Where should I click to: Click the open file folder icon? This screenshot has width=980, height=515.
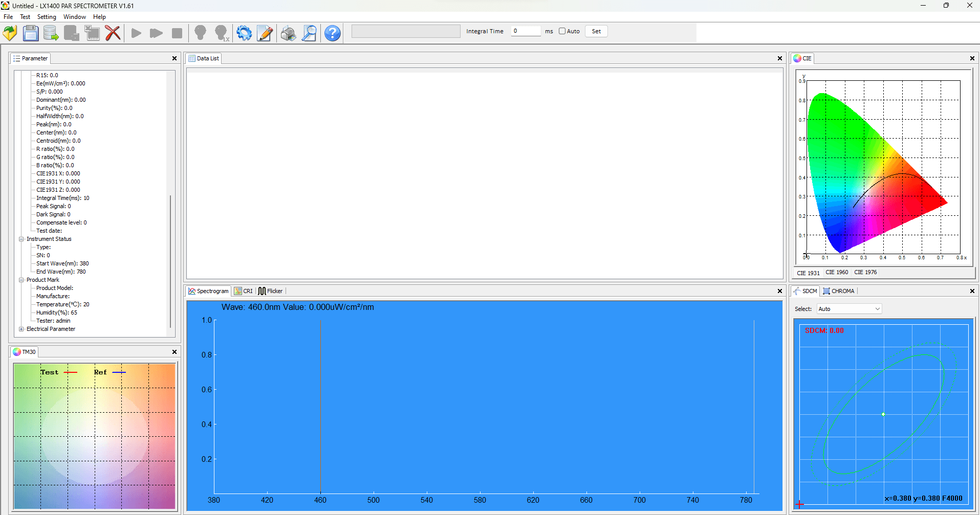(x=10, y=33)
